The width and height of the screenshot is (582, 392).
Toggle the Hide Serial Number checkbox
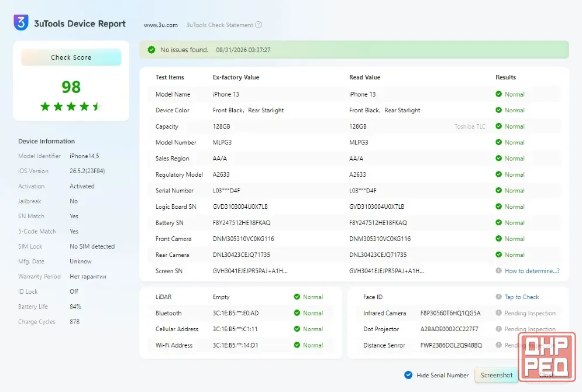point(408,375)
